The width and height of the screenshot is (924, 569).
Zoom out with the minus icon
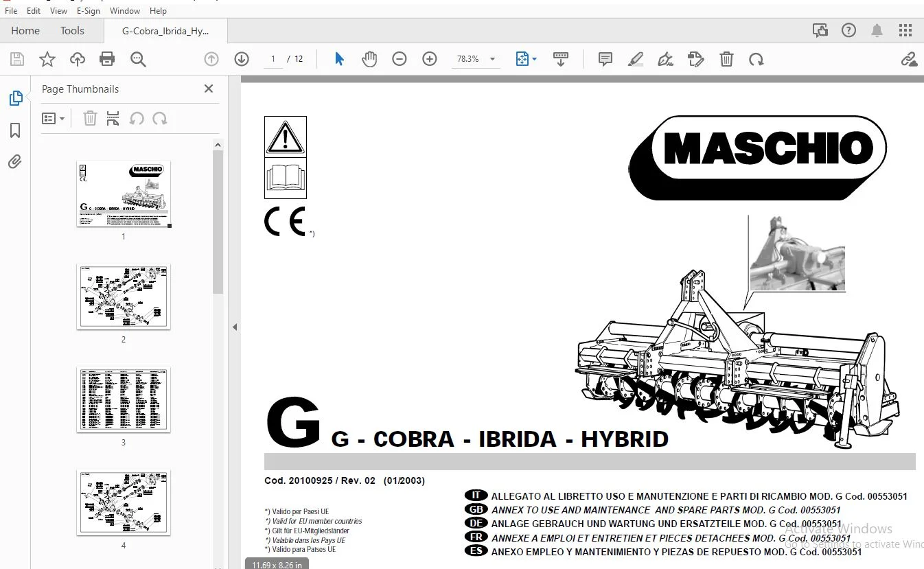click(x=400, y=59)
